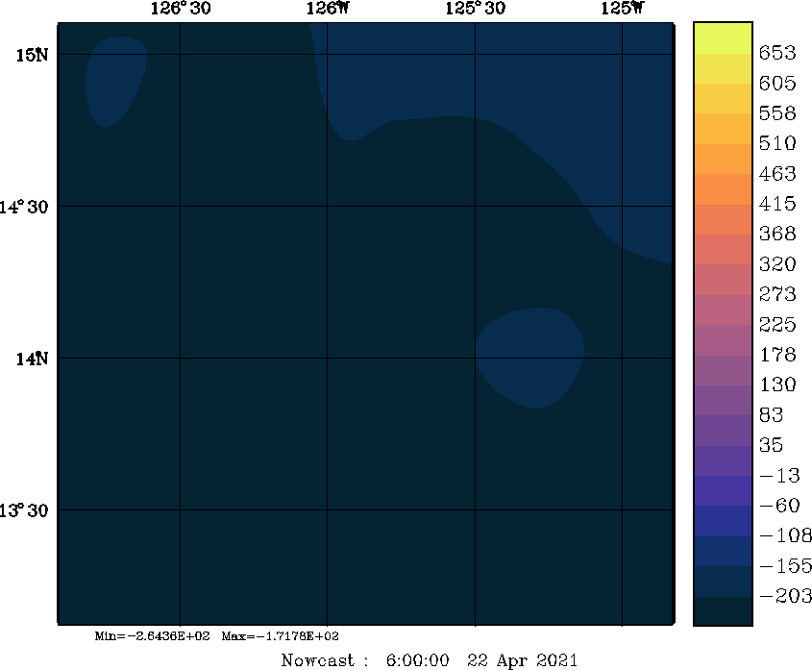The image size is (812, 670).
Task: Click the colorbar label 320
Action: pos(777,264)
